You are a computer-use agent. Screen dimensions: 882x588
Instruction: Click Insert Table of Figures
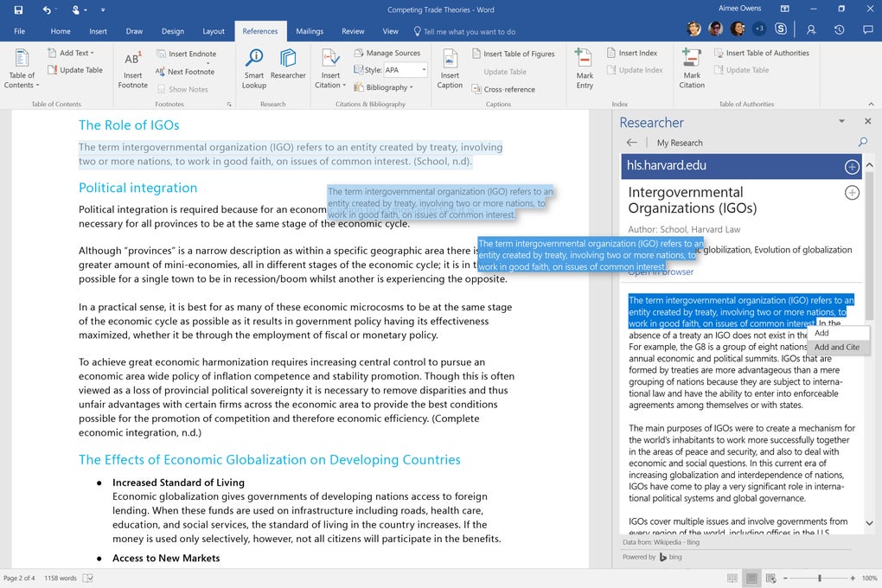[x=513, y=54]
